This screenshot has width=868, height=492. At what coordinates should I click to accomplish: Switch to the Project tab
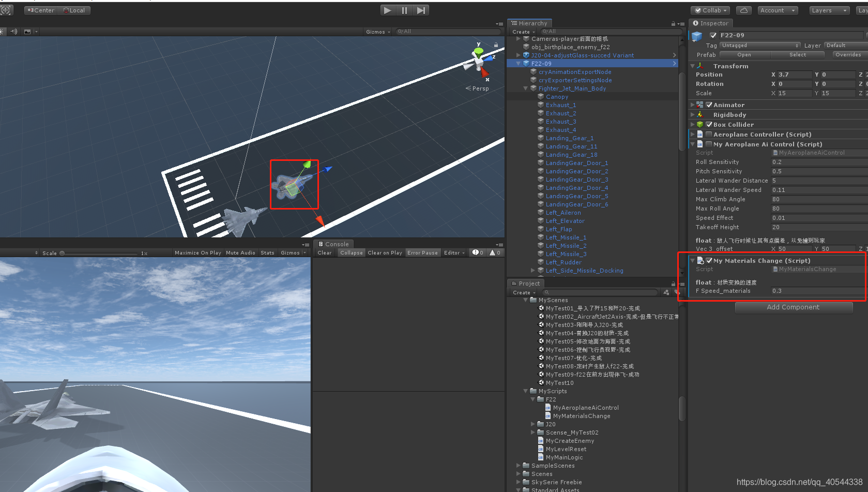coord(526,284)
